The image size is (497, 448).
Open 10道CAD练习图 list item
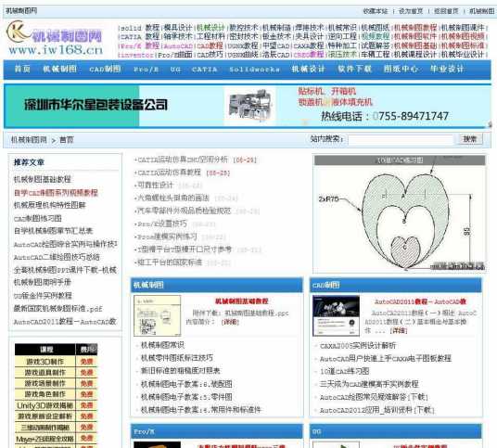(x=345, y=371)
